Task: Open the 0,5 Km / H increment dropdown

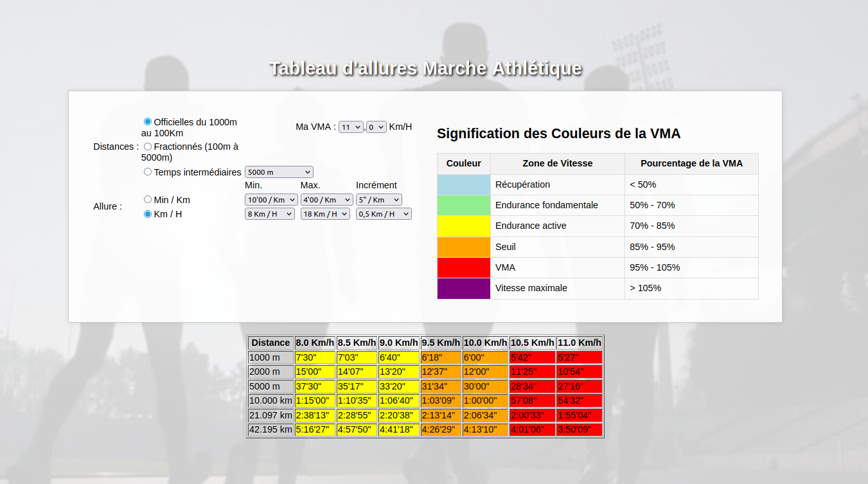Action: tap(384, 214)
